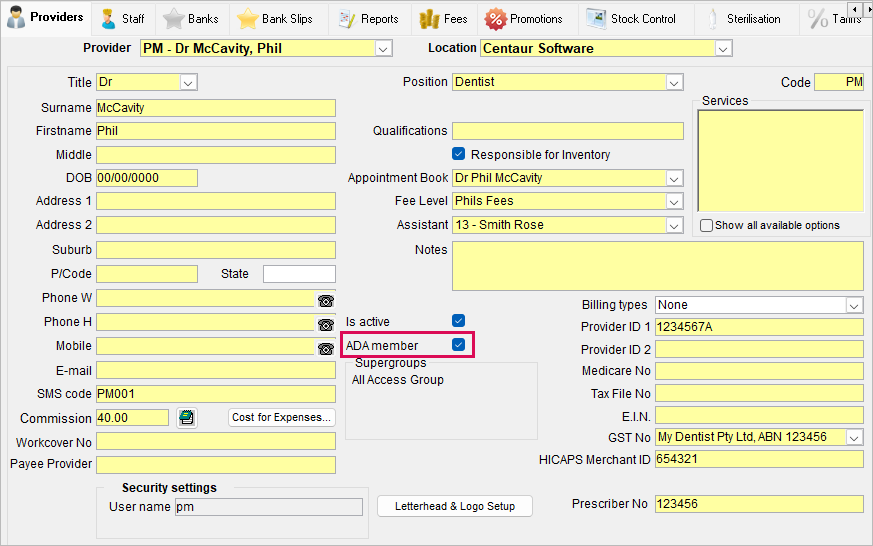Viewport: 873px width, 546px height.
Task: Expand the Title dropdown
Action: click(188, 83)
